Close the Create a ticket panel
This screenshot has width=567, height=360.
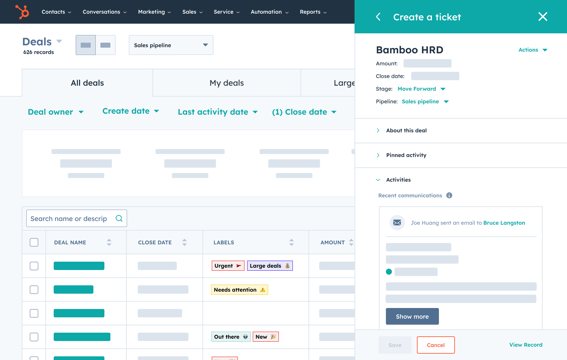tap(542, 17)
